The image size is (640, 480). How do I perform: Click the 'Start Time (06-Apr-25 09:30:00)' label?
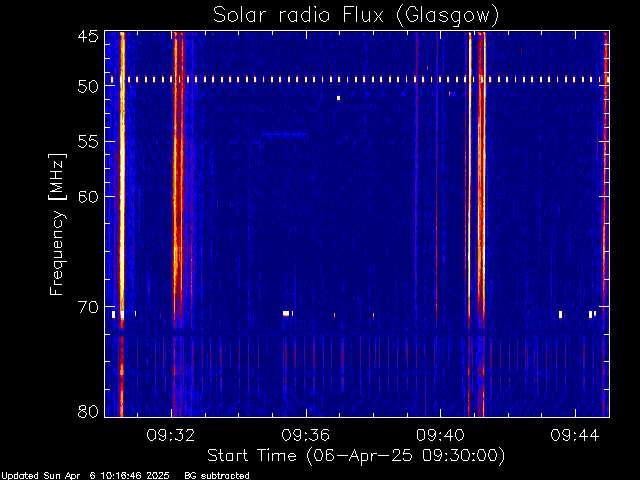(x=356, y=456)
